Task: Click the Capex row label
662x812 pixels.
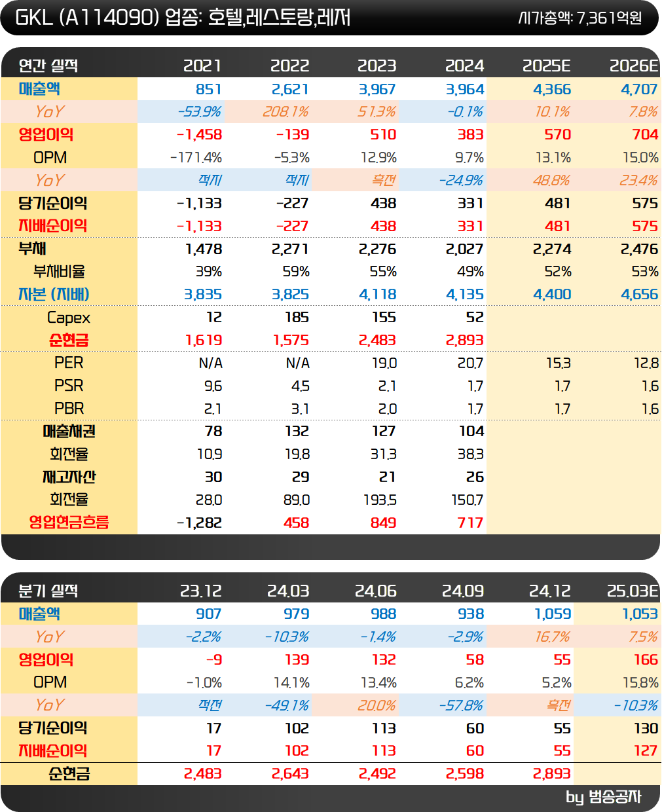Action: [69, 318]
